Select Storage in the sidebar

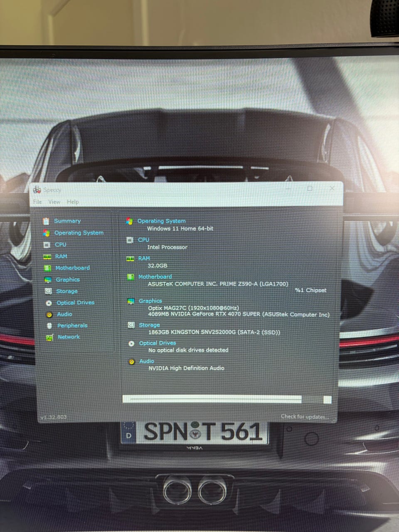tap(67, 291)
